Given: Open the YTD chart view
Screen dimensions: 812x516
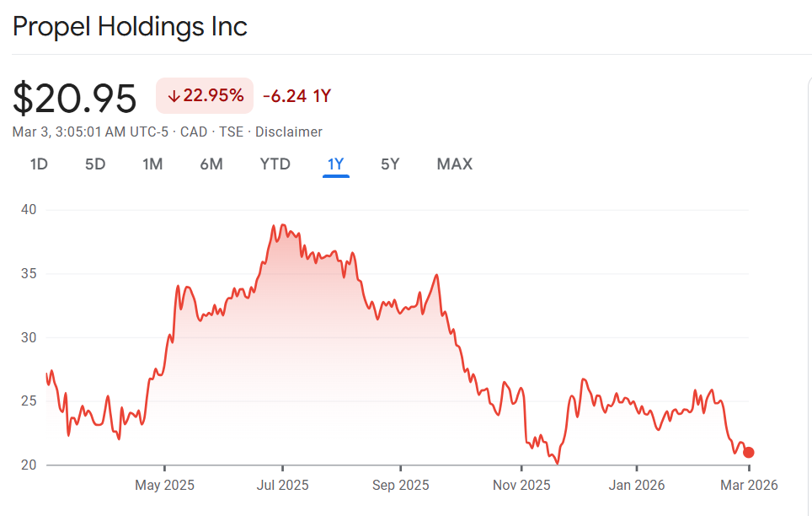Looking at the screenshot, I should (275, 164).
